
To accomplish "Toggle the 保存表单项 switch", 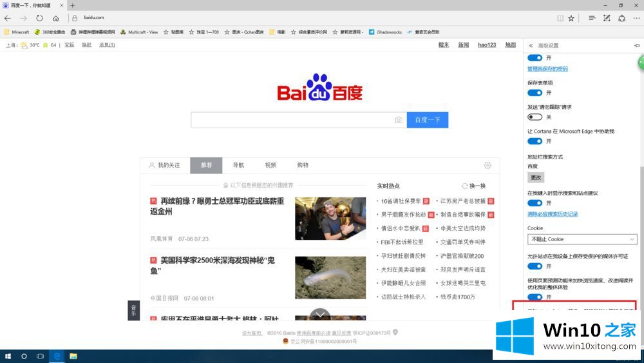I will 535,92.
